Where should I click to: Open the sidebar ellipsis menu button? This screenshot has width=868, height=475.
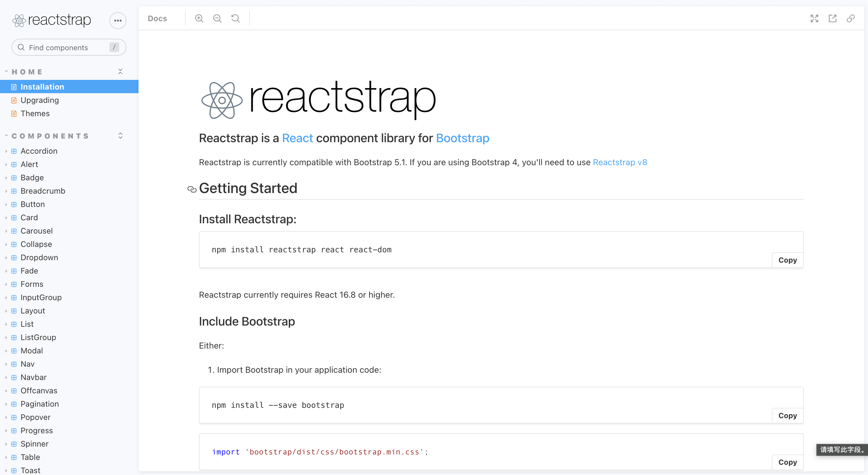click(118, 21)
